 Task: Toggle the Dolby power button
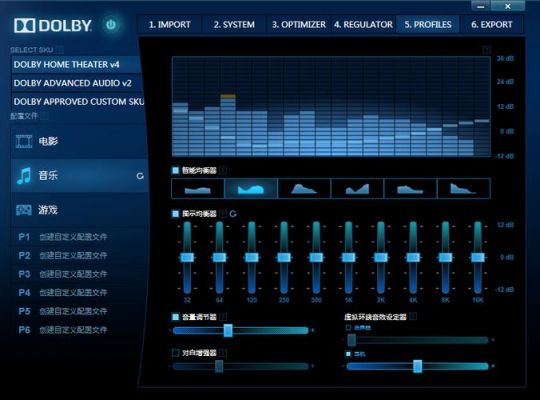tap(111, 25)
